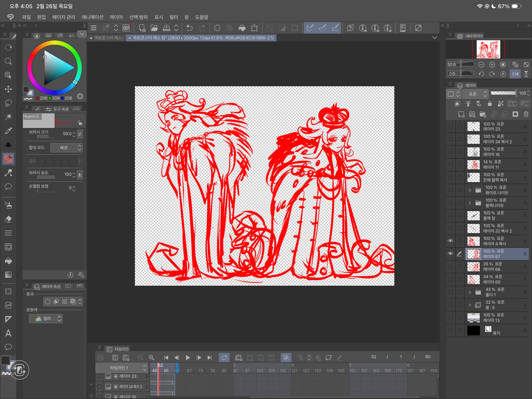
Task: Open the 표현색 컬러 dropdown
Action: tap(46, 319)
